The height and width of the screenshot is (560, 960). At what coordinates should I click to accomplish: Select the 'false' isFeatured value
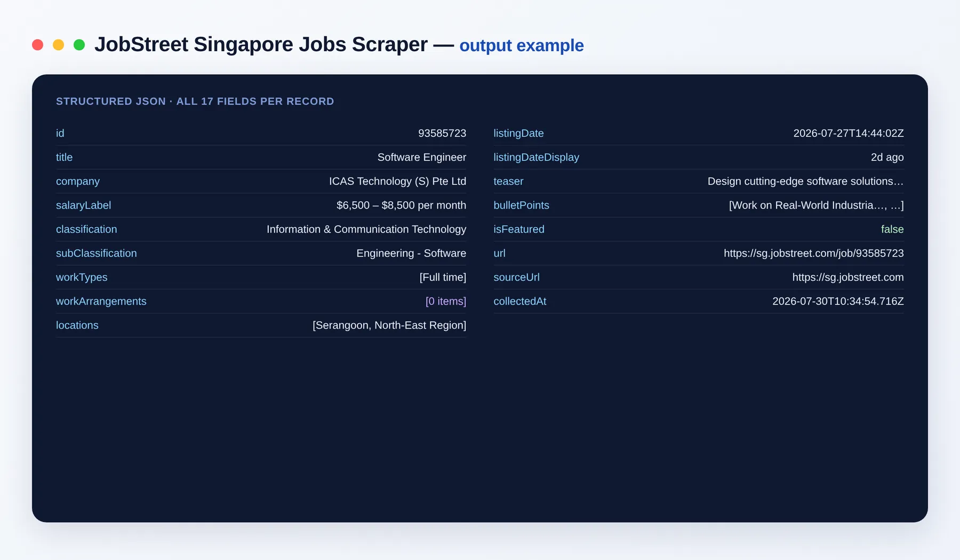click(892, 229)
